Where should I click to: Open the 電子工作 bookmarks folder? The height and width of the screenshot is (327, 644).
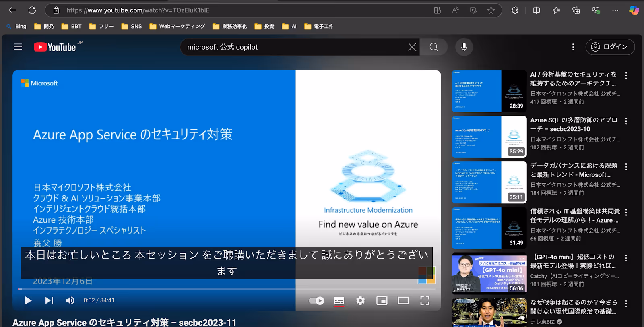(319, 26)
